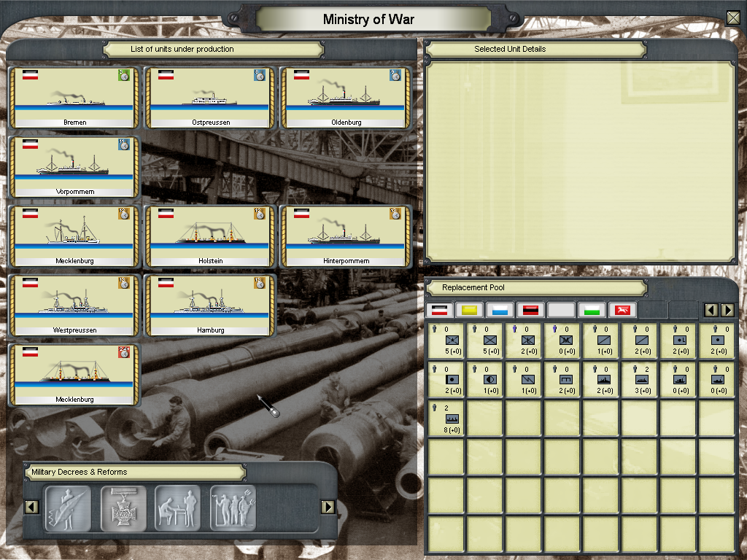Select the Bremen ship under production
Screen dimensions: 747x560
(x=72, y=98)
